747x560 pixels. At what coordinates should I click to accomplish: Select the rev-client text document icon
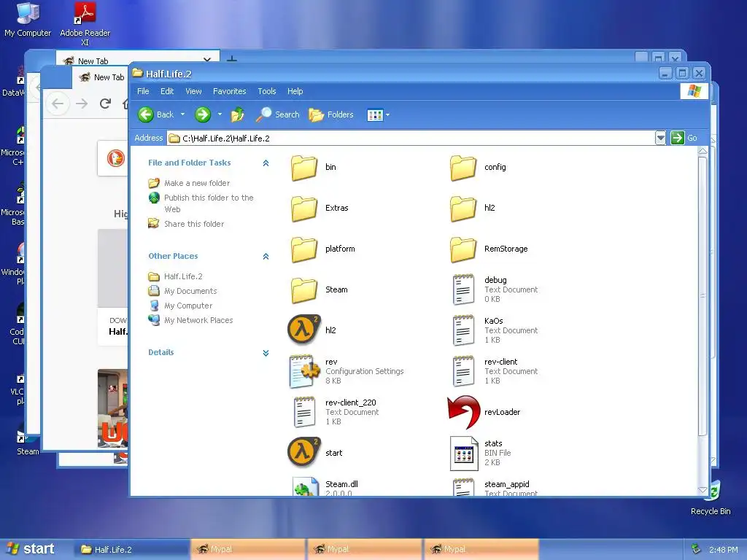(x=463, y=371)
